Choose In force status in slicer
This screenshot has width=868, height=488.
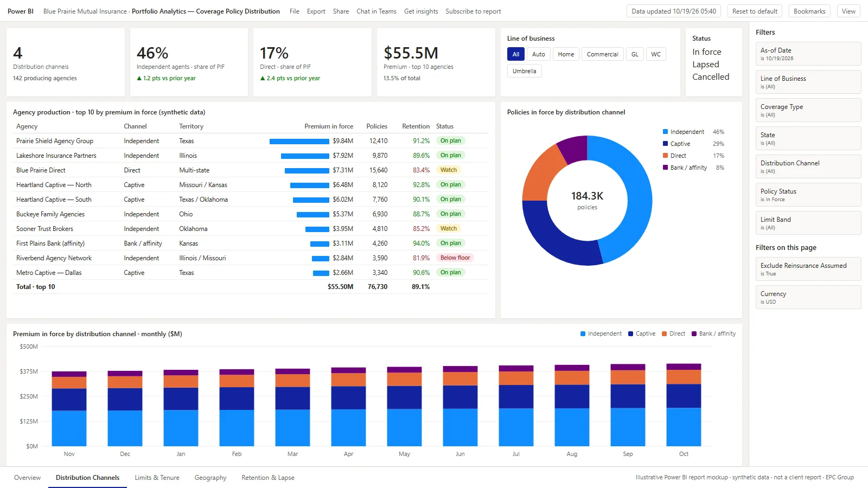point(707,52)
